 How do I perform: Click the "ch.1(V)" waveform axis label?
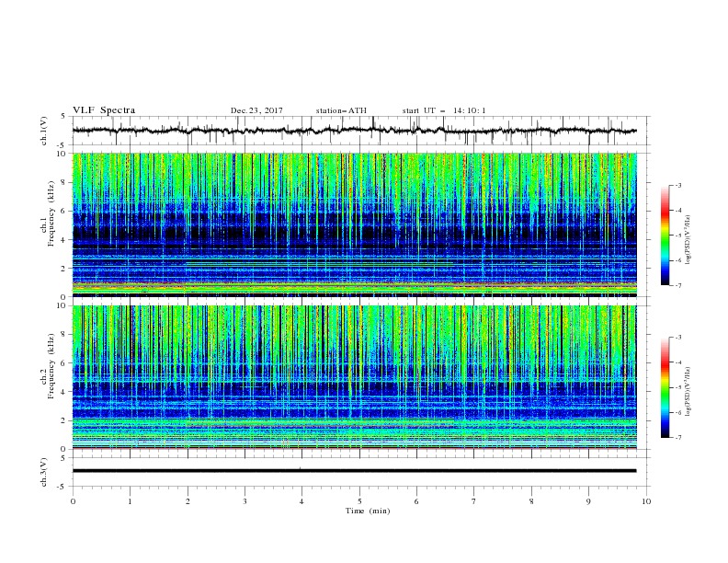click(x=44, y=131)
